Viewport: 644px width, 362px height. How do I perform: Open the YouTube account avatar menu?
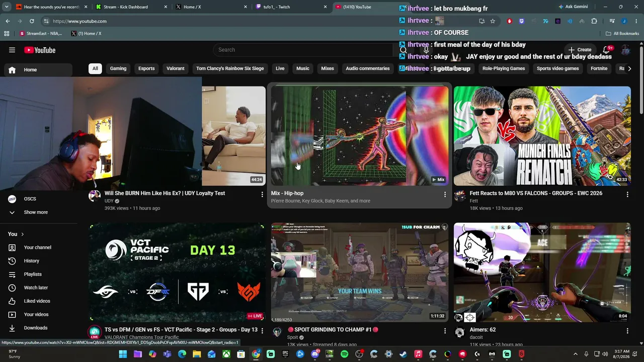(x=625, y=50)
